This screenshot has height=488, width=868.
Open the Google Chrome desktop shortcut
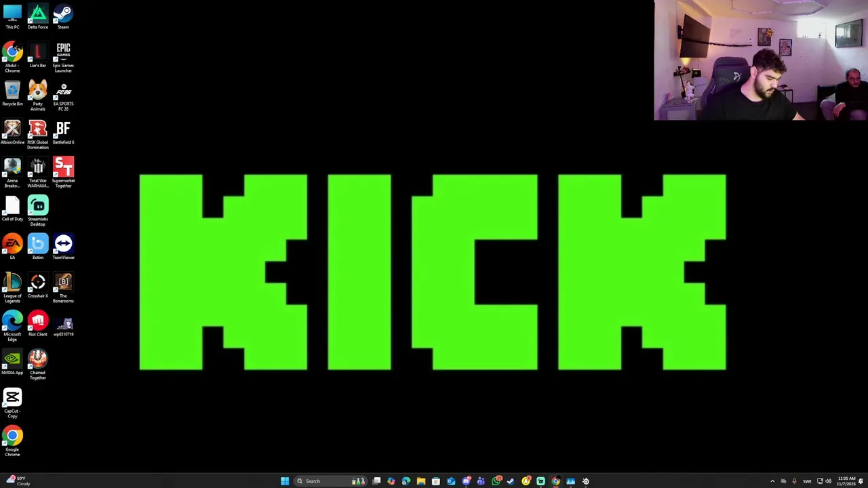[12, 442]
